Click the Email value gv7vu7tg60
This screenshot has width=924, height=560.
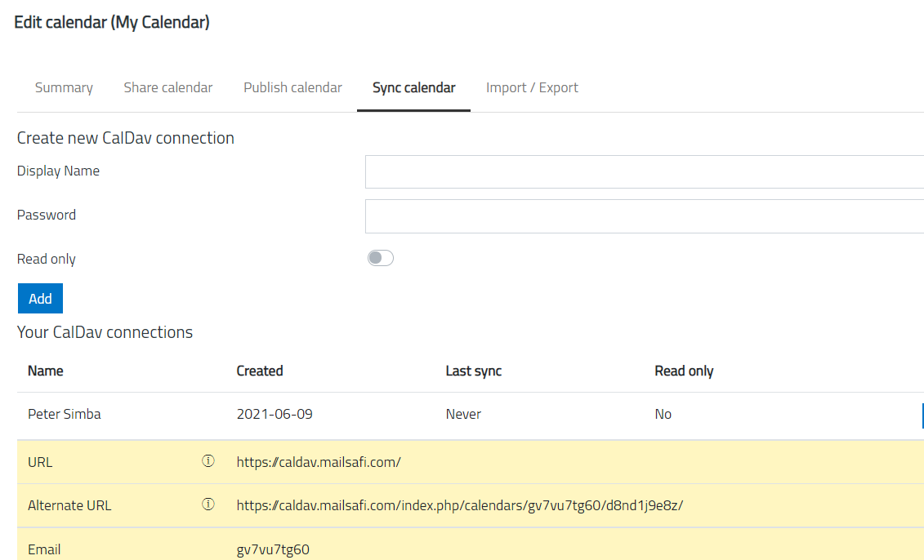coord(273,549)
